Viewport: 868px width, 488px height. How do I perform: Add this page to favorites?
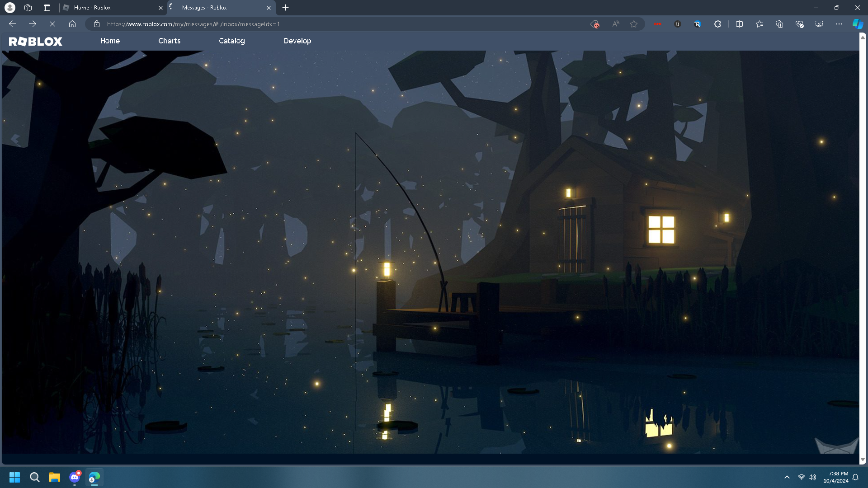pos(634,24)
